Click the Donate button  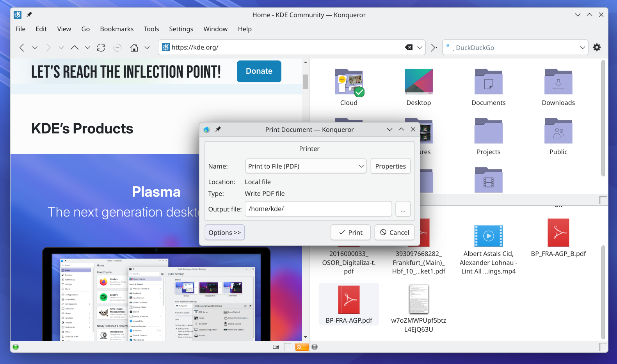259,71
